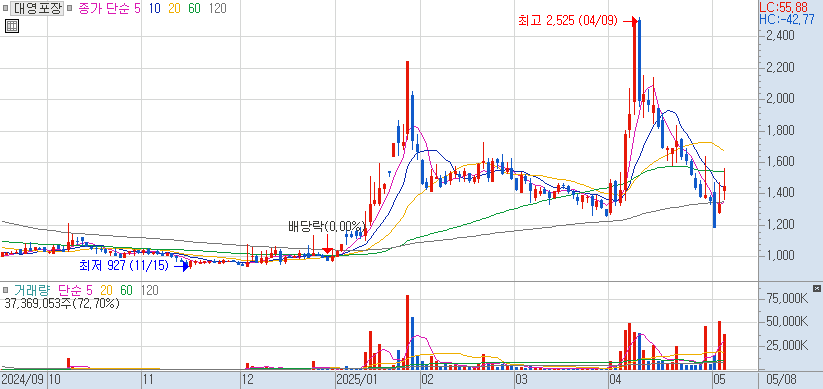Select the orange 20-day volume average label
Screen dimensions: 823x389
(x=107, y=290)
